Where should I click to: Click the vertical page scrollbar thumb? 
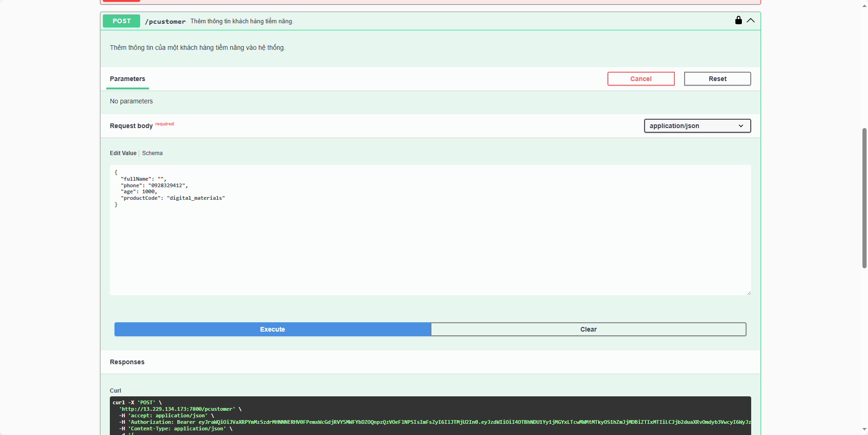[x=864, y=198]
